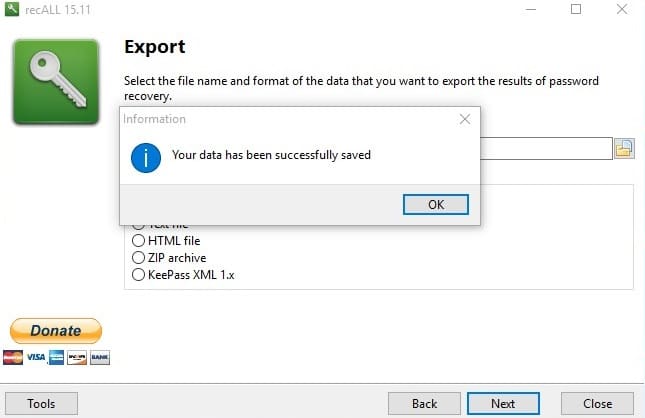Click the BANK payment icon
The height and width of the screenshot is (418, 645).
pos(100,357)
